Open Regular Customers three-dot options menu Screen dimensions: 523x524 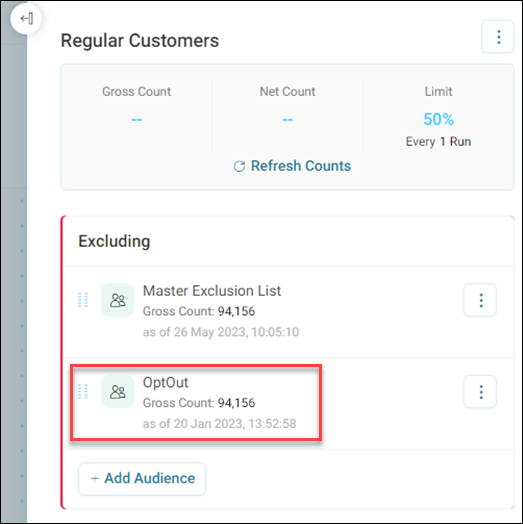tap(497, 37)
